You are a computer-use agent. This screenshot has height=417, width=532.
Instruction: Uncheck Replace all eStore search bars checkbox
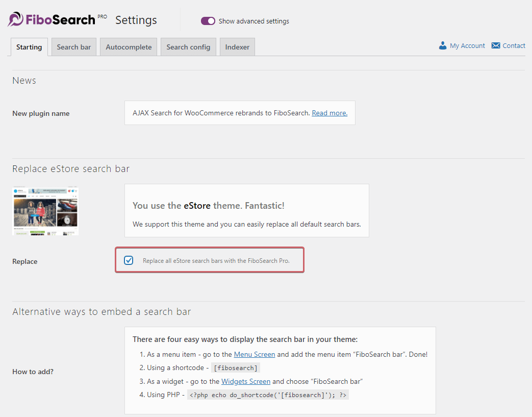pos(129,260)
